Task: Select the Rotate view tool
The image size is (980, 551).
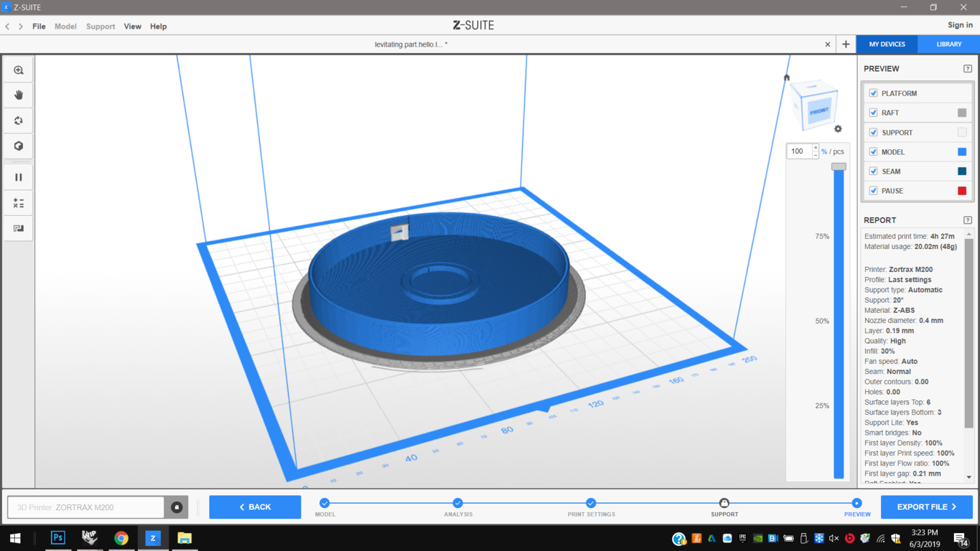Action: tap(19, 121)
